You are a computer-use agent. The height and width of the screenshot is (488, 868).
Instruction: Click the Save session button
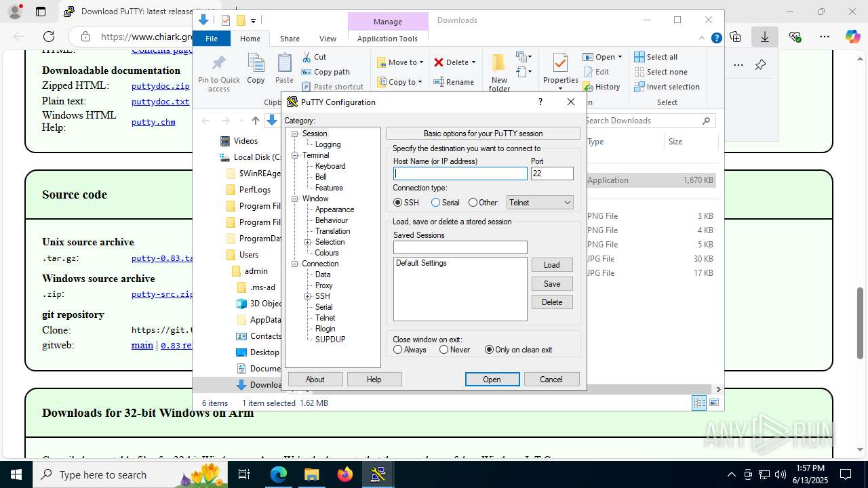click(x=552, y=284)
